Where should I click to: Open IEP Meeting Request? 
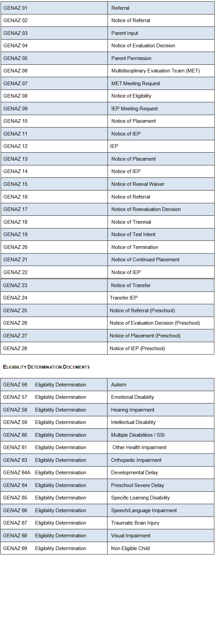coord(134,109)
